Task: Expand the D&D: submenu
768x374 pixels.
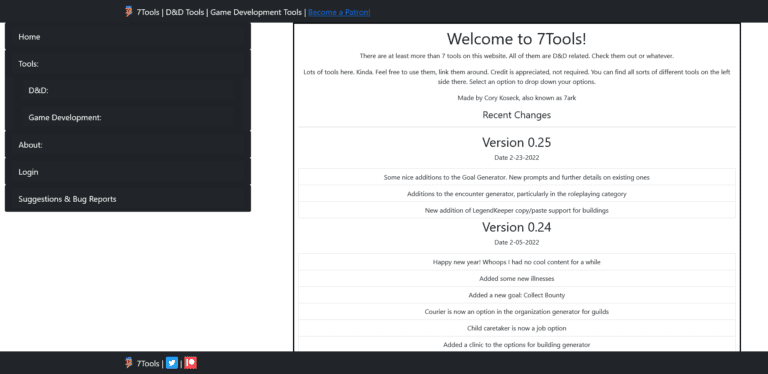Action: point(127,91)
